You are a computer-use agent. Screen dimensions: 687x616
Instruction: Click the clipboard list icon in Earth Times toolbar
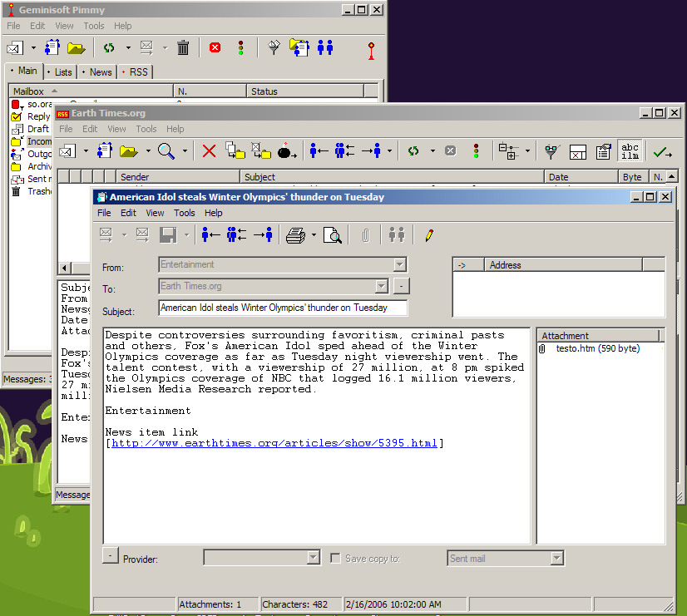coord(603,151)
